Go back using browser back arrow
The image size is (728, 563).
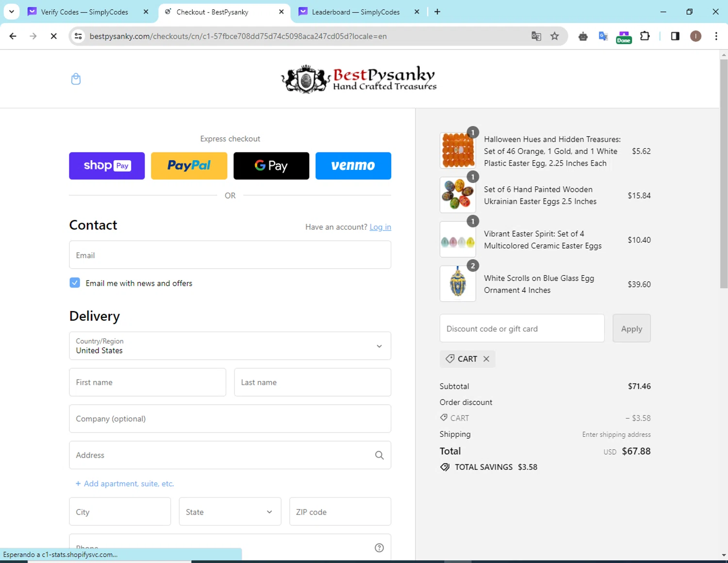coord(13,36)
